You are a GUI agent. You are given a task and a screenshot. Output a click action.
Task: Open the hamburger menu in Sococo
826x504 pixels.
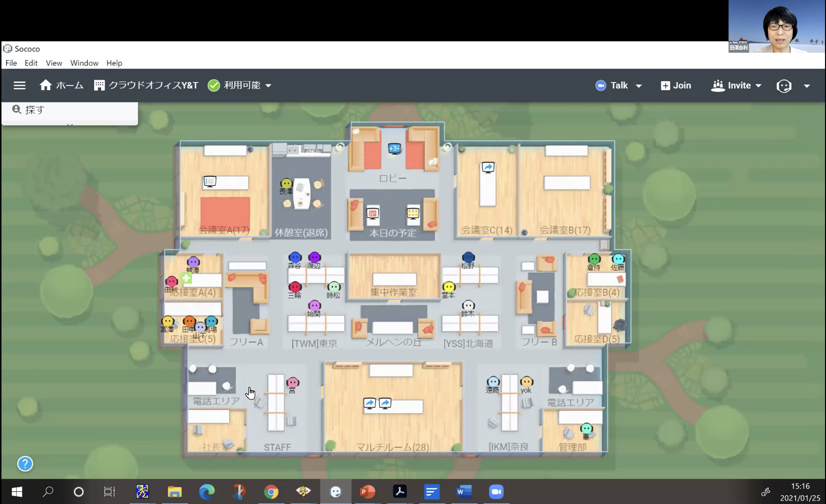coord(20,85)
